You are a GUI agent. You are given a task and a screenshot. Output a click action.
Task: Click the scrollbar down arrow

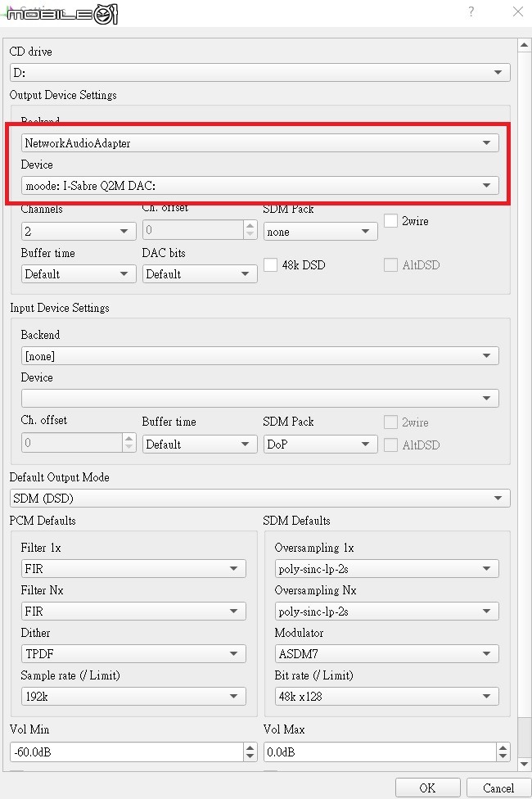pos(525,764)
